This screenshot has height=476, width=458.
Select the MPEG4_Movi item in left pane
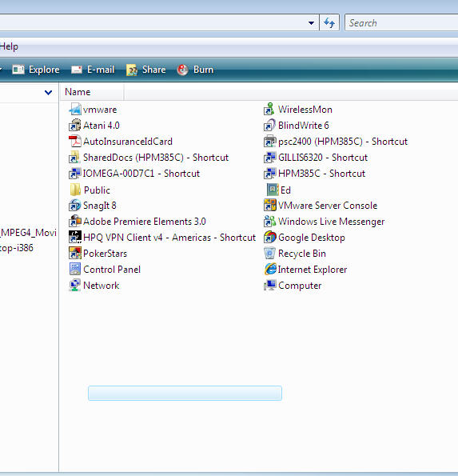coord(29,233)
